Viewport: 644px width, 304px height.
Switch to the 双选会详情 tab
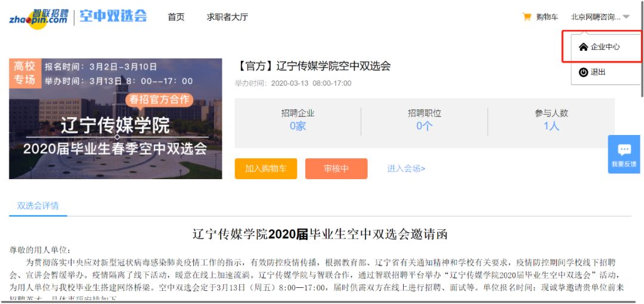click(38, 206)
